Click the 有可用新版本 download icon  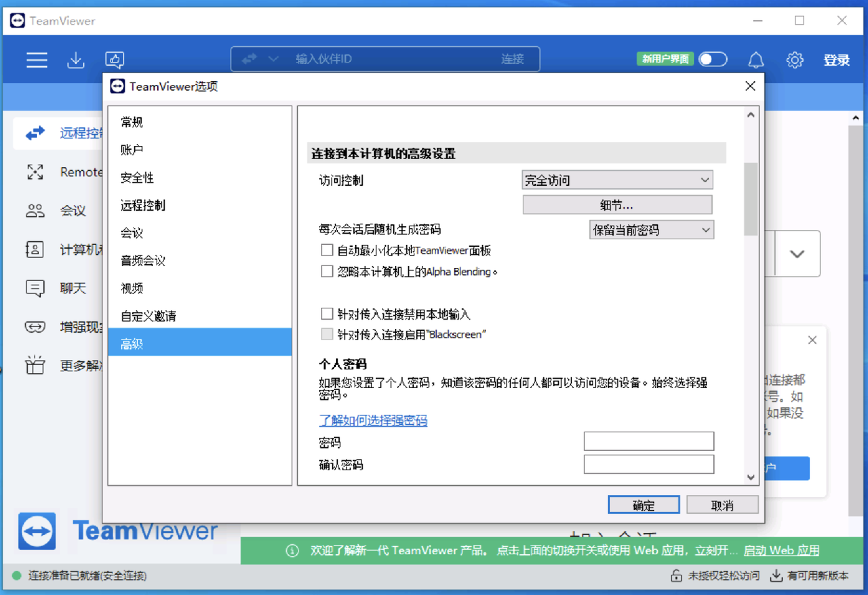point(776,576)
